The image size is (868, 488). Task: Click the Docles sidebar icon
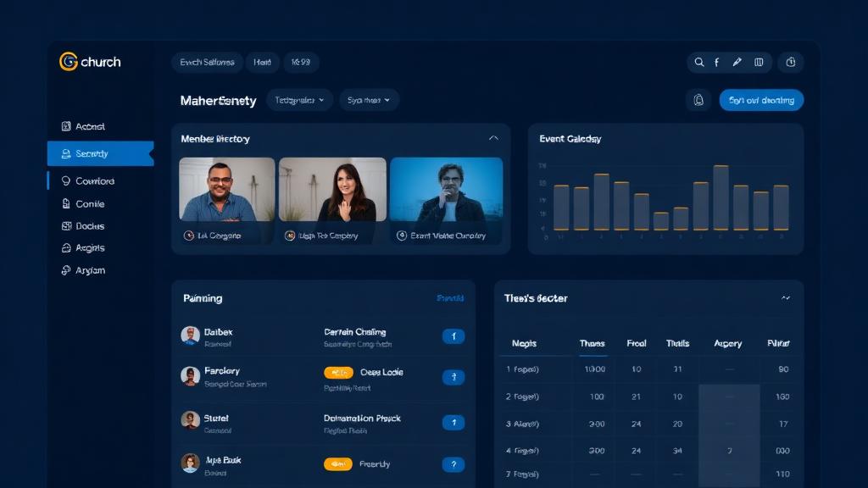point(67,225)
